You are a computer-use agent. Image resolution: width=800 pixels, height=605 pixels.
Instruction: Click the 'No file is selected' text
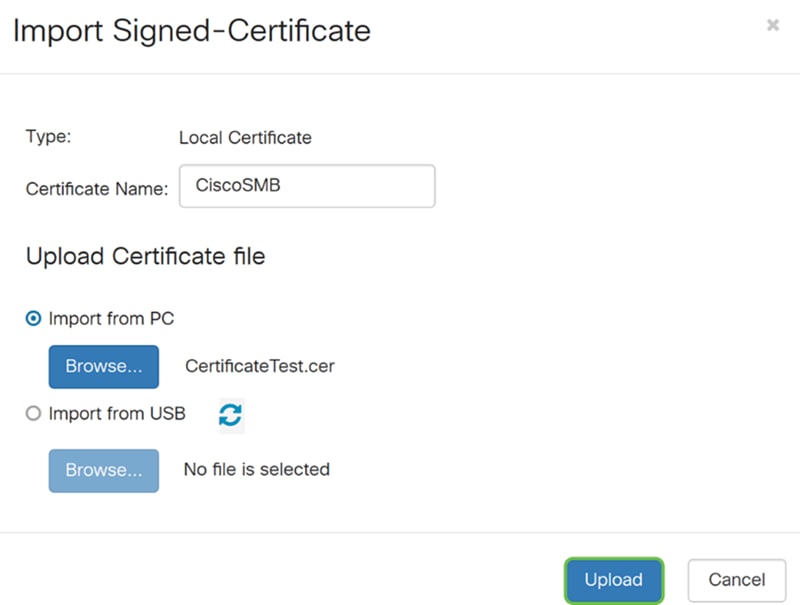pos(257,469)
